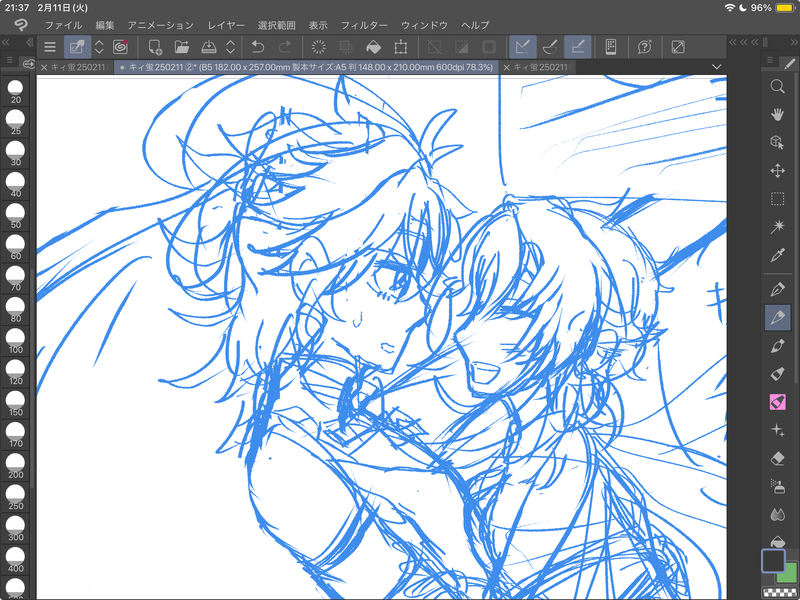
Task: Select the pink highlighted marker sub tool
Action: click(x=777, y=402)
